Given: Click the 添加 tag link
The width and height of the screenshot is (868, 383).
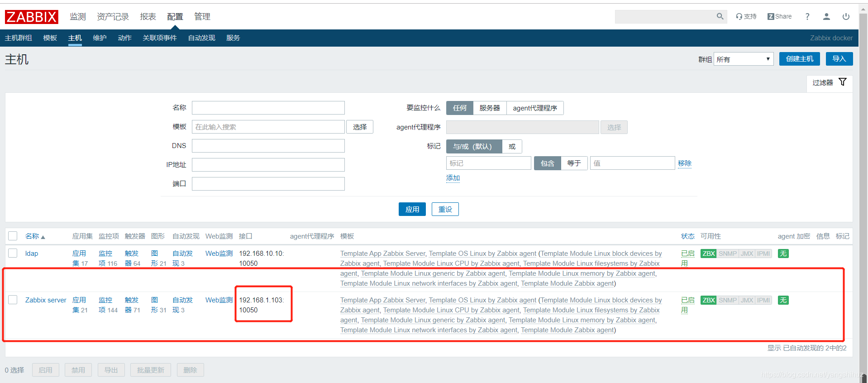Looking at the screenshot, I should coord(453,178).
